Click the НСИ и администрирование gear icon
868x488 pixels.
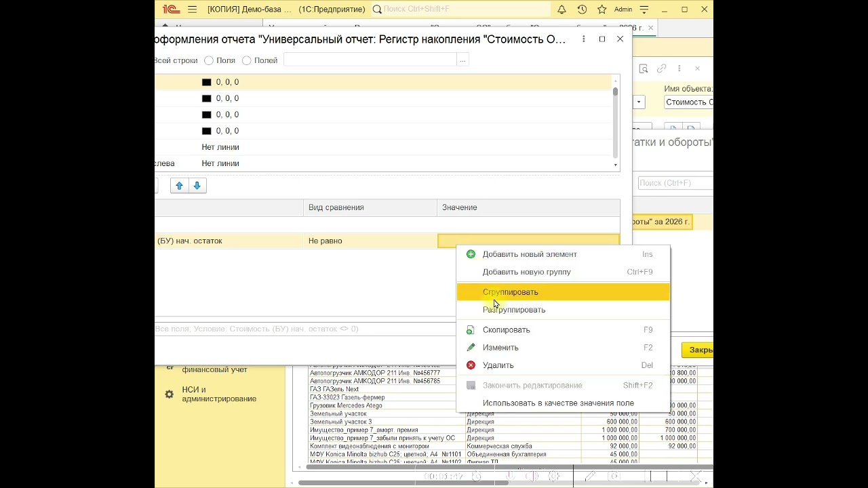point(170,394)
